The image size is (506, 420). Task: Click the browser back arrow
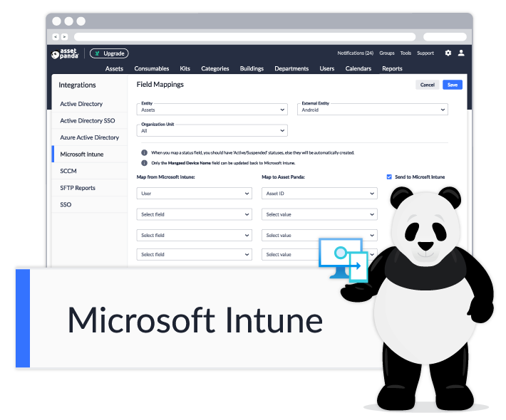click(x=56, y=37)
